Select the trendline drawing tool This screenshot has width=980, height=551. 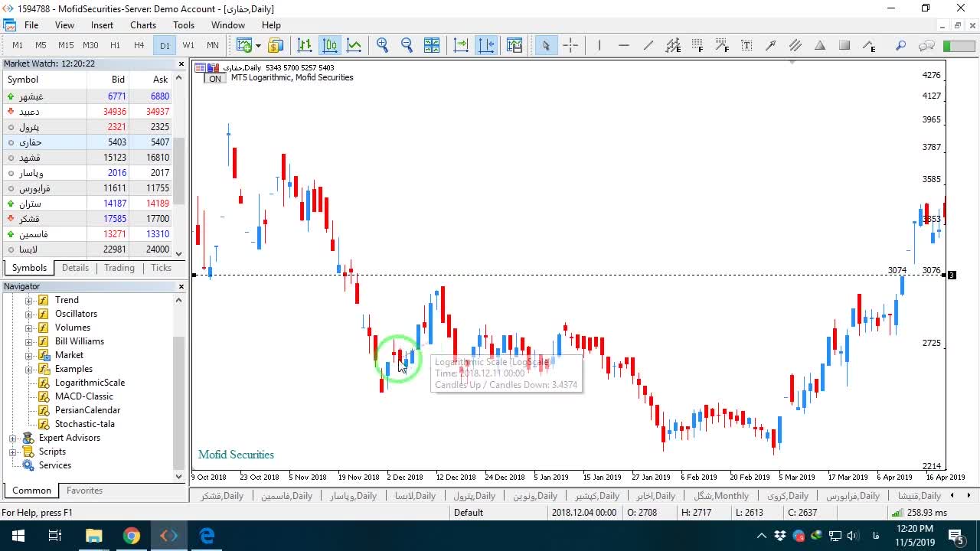tap(648, 45)
